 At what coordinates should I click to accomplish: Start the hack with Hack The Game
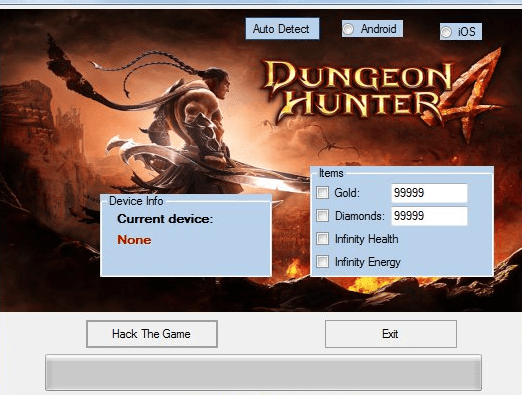click(x=152, y=334)
